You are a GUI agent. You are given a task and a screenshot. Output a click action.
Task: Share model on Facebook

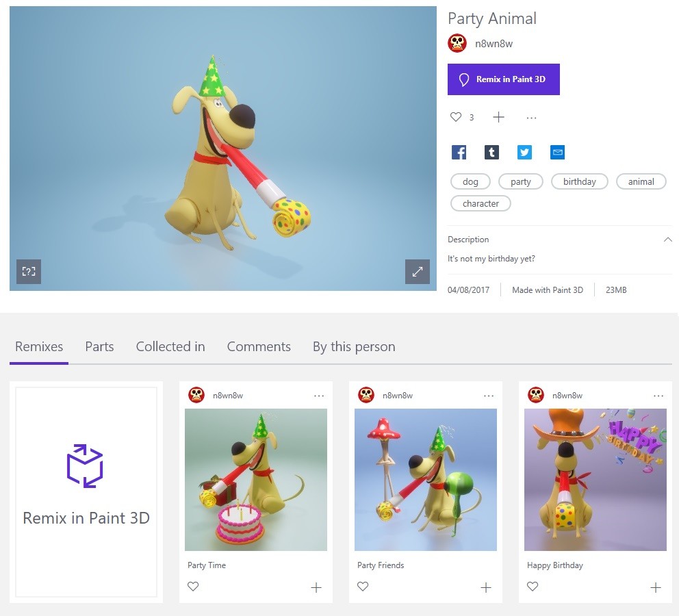click(459, 153)
